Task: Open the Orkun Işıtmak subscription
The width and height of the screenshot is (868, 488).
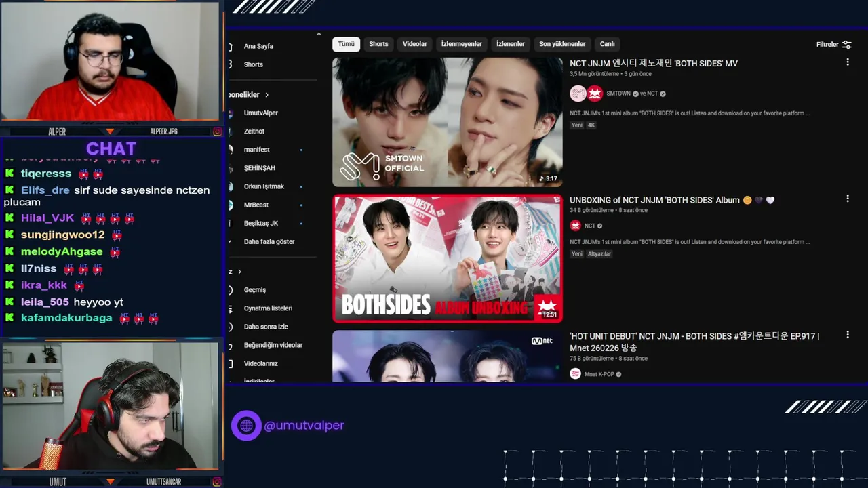Action: [264, 186]
